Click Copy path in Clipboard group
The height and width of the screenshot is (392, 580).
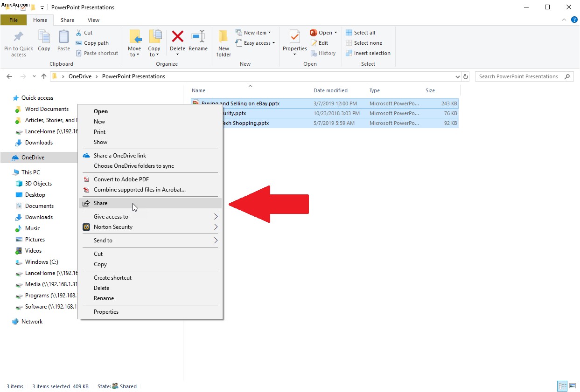pyautogui.click(x=92, y=43)
